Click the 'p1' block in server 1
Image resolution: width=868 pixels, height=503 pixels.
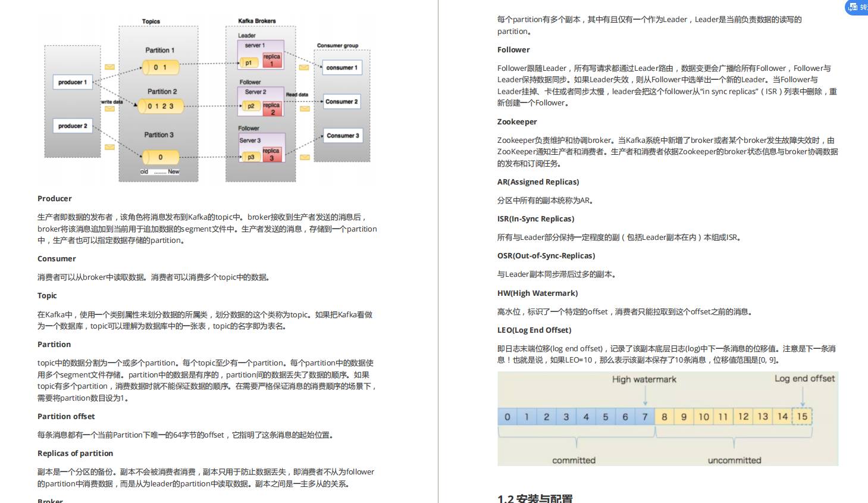249,63
